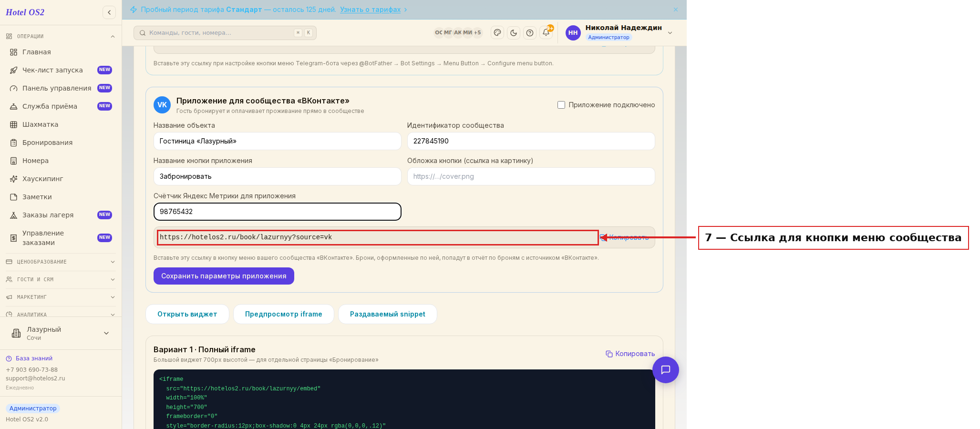
Task: Click the VK logo of the app card
Action: (162, 105)
